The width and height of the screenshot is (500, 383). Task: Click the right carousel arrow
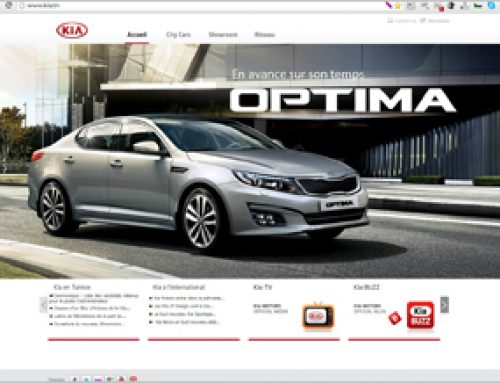point(444,305)
